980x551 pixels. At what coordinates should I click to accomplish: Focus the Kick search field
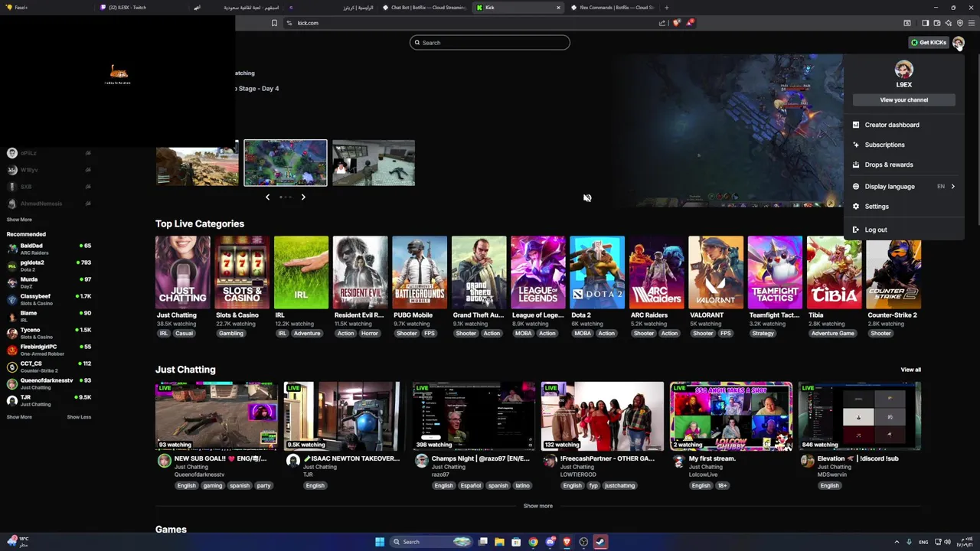coord(490,43)
